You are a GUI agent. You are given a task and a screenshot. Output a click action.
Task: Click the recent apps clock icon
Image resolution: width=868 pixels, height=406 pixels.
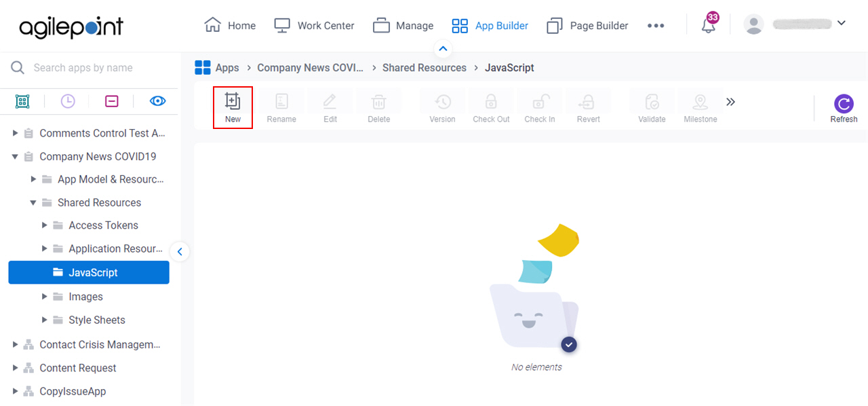click(67, 100)
